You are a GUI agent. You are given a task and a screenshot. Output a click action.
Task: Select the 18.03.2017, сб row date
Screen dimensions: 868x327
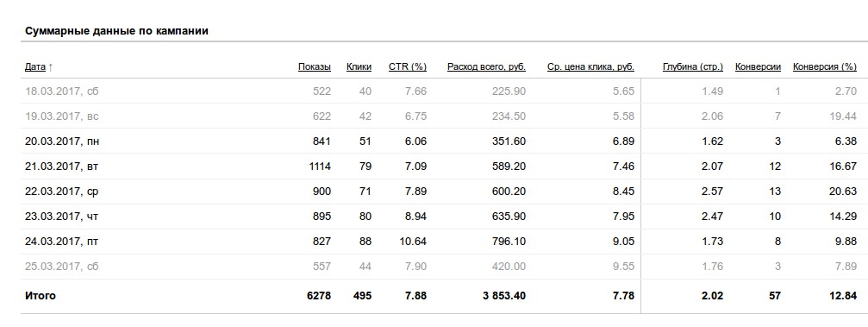pyautogui.click(x=61, y=91)
